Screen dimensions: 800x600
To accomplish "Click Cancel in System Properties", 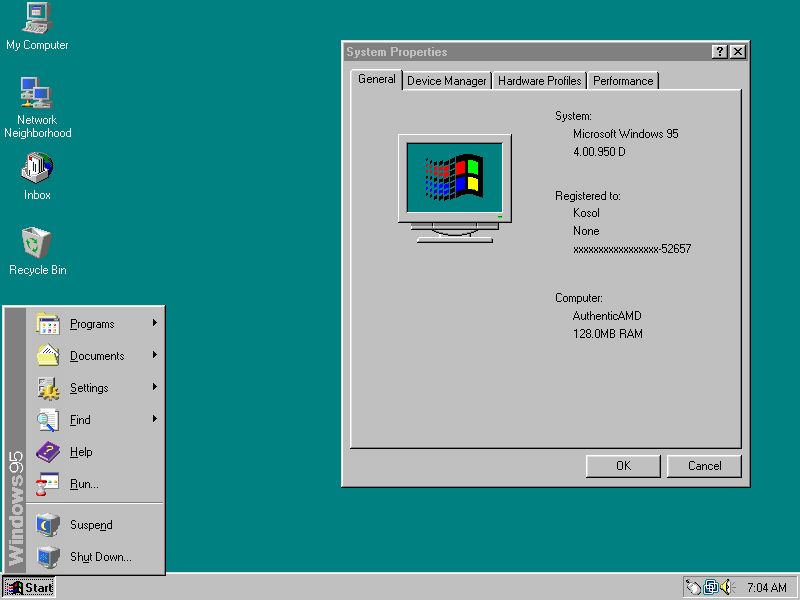I will tap(704, 466).
